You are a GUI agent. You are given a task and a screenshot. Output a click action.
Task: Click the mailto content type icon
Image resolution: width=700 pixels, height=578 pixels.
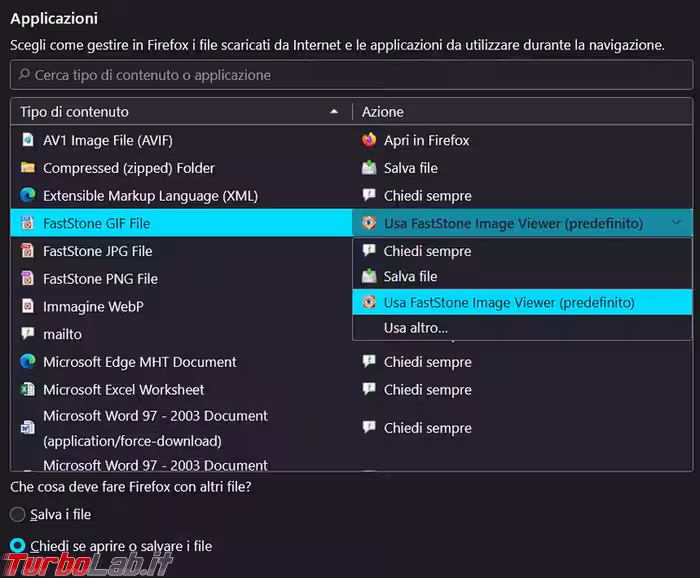[x=27, y=334]
